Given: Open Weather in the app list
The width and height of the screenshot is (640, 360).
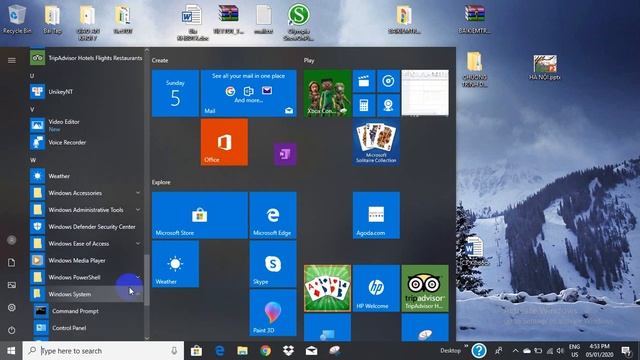Looking at the screenshot, I should pos(86,176).
